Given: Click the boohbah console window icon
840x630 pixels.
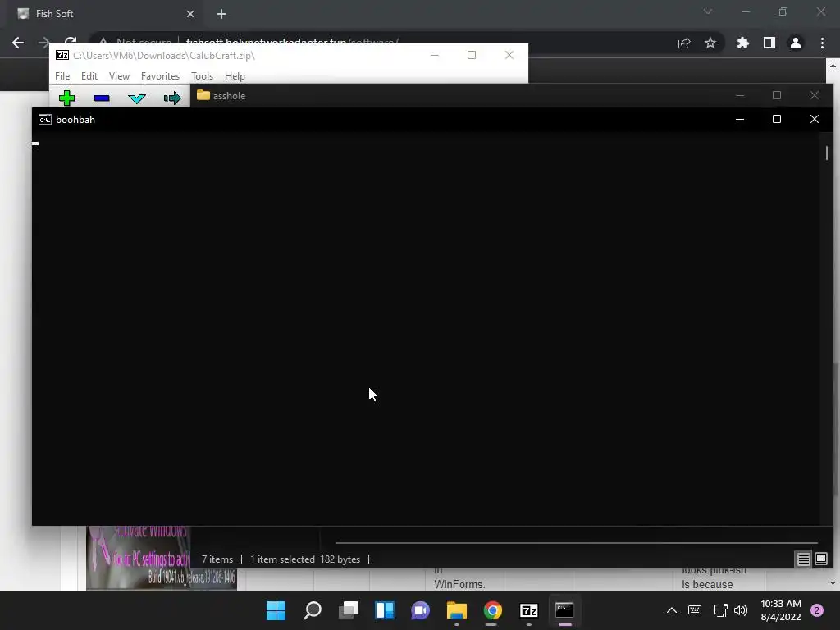Looking at the screenshot, I should (45, 120).
